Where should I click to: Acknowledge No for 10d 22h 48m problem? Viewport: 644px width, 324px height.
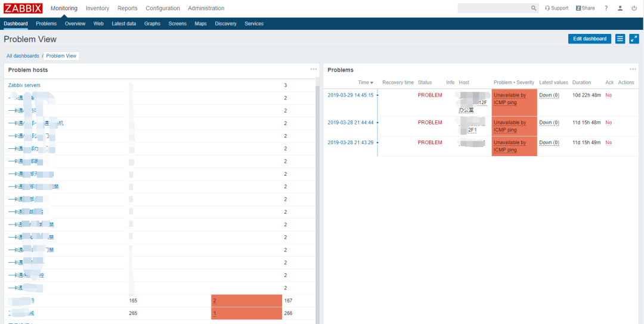pyautogui.click(x=609, y=95)
